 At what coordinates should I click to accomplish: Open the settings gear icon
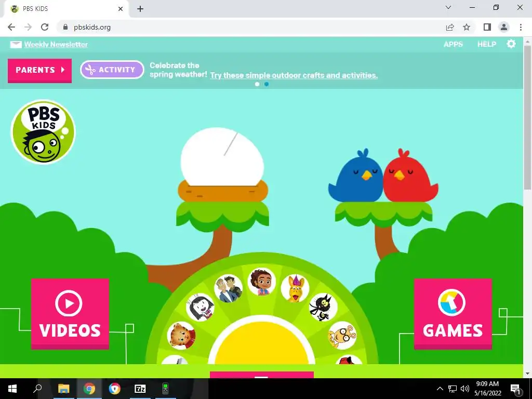(x=511, y=44)
